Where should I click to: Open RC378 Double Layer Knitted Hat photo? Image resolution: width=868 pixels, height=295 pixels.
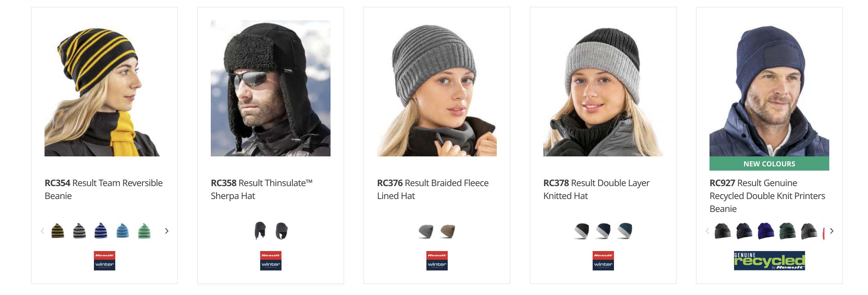603,88
